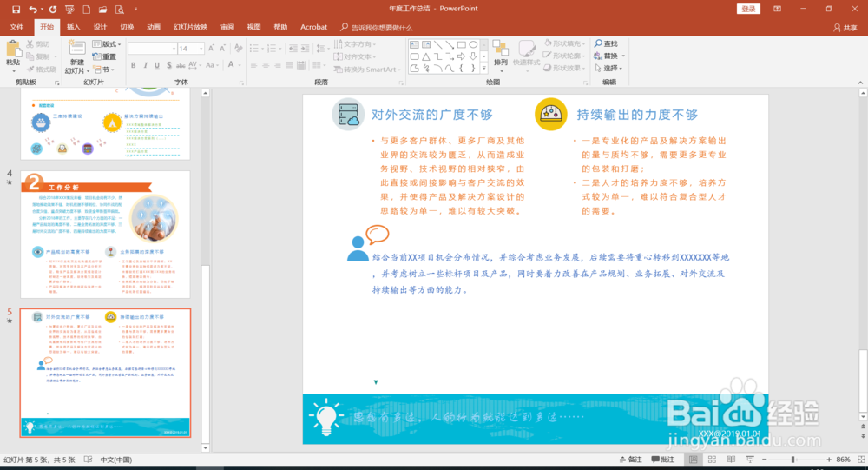Open a file via the folder icon
Image resolution: width=868 pixels, height=470 pixels.
tap(103, 9)
